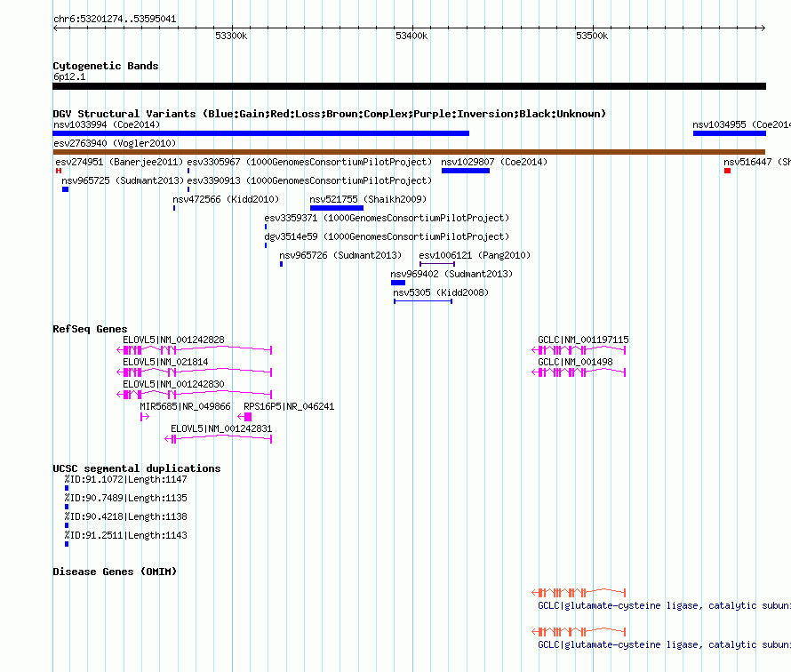Click the esv274951 (Banerjee2011) red marker
The height and width of the screenshot is (672, 791).
59,171
